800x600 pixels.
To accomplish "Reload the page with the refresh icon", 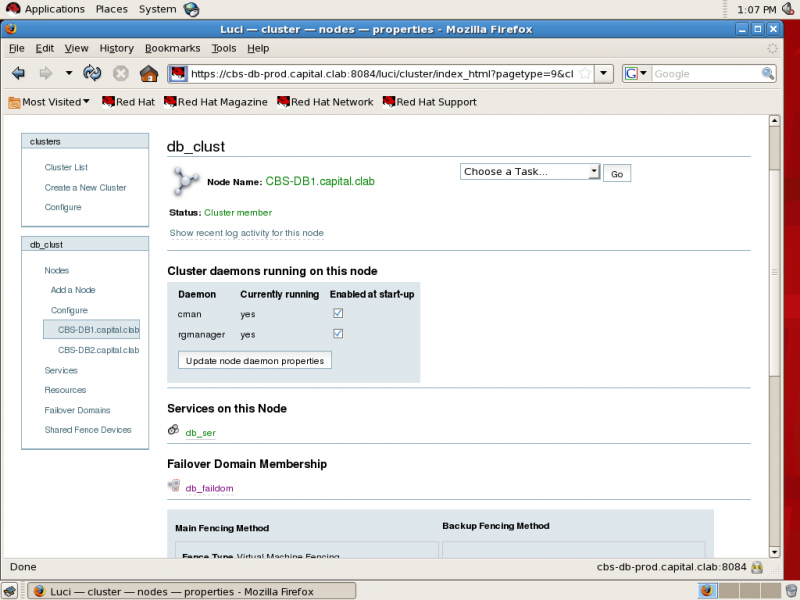I will pos(92,73).
